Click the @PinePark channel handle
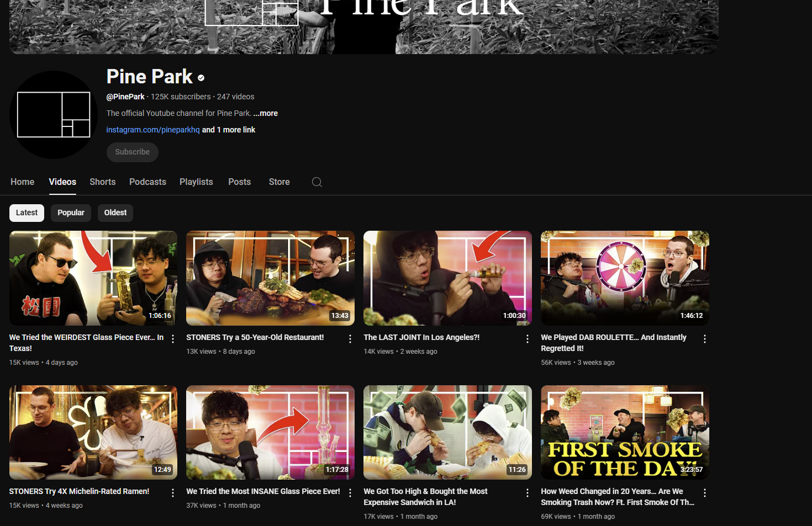Viewport: 812px width, 526px height. click(x=125, y=97)
